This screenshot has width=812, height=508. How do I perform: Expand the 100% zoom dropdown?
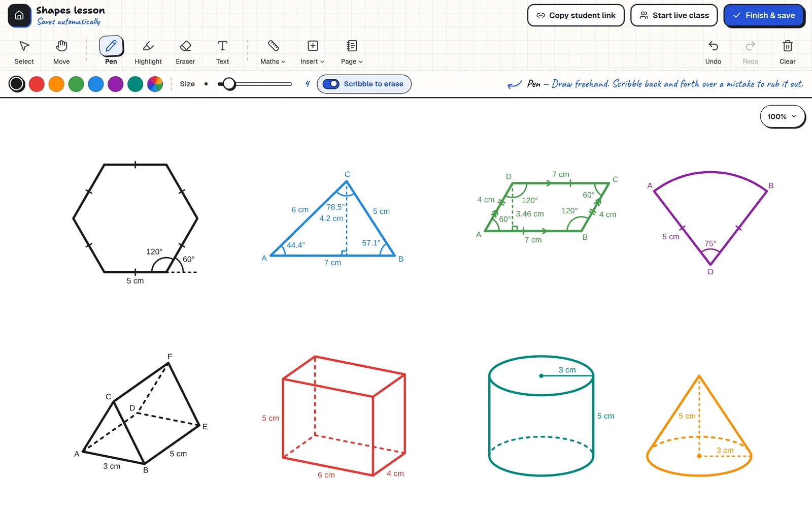(x=782, y=116)
